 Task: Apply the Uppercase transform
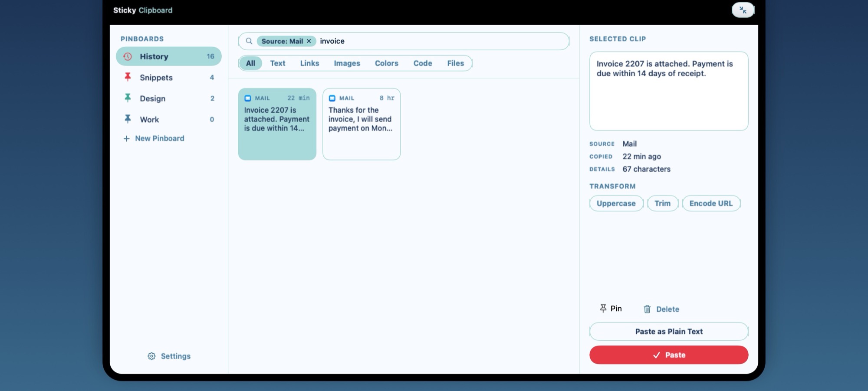[616, 203]
